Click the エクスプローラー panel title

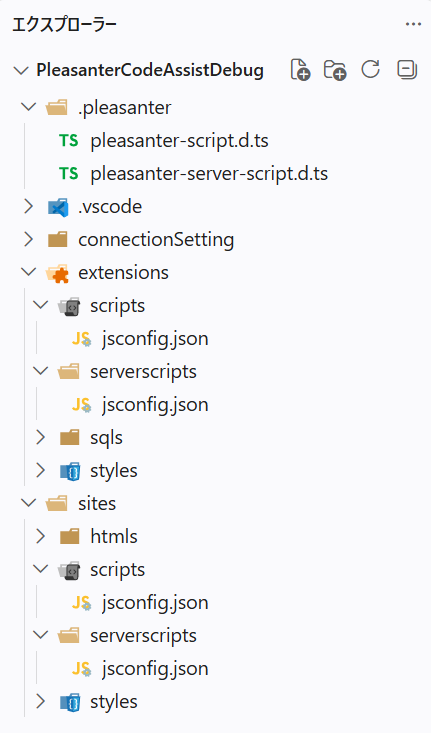[64, 24]
